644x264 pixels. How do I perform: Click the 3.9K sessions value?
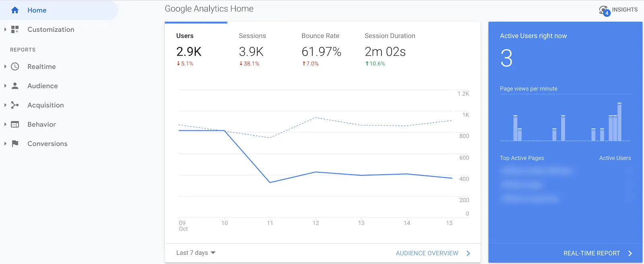(x=251, y=52)
